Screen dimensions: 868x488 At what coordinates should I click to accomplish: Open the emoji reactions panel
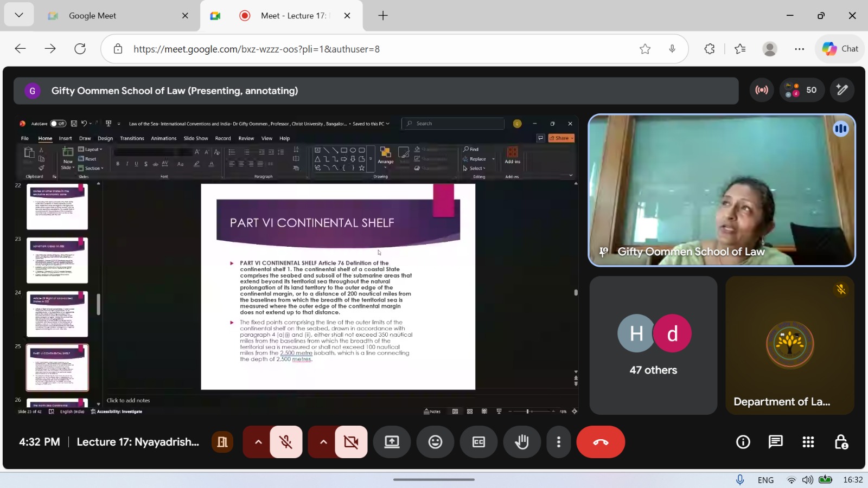click(435, 442)
